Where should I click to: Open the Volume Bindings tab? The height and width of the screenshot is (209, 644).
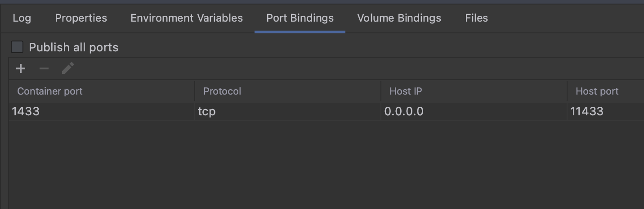click(399, 18)
